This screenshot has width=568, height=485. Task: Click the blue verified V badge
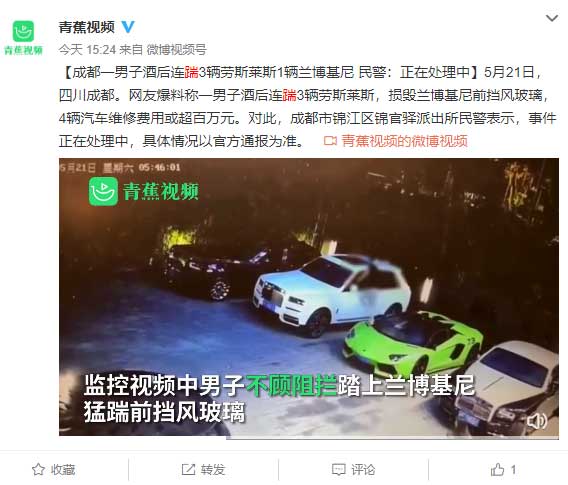128,27
